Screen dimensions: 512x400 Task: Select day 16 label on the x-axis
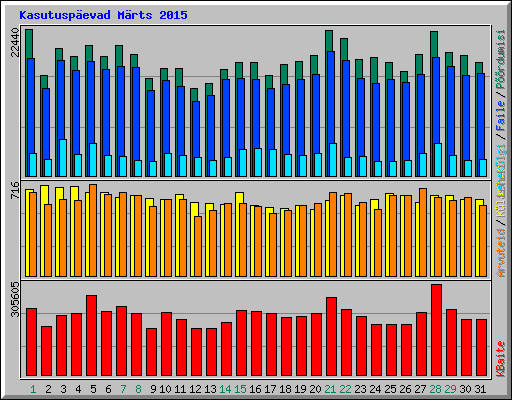(x=255, y=389)
